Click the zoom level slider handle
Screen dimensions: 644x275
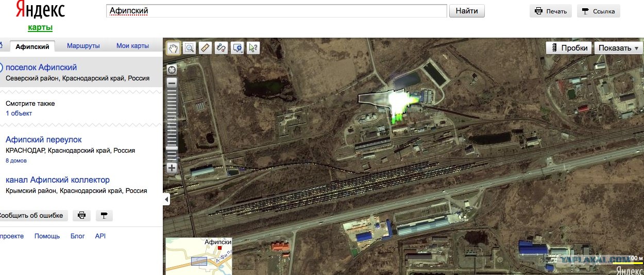[172, 148]
